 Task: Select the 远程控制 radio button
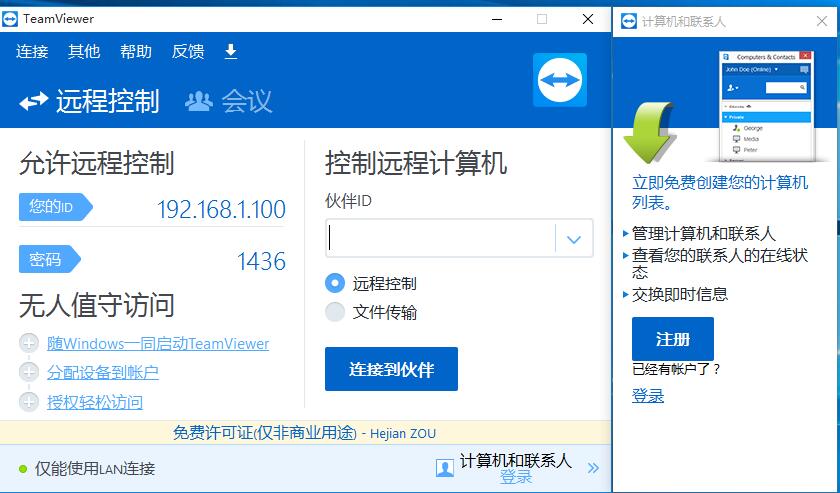coord(335,283)
